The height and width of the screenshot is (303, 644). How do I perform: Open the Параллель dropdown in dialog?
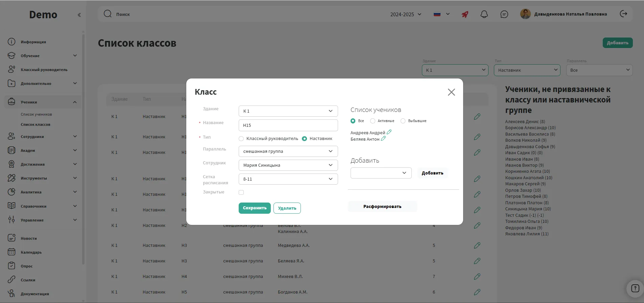[288, 151]
